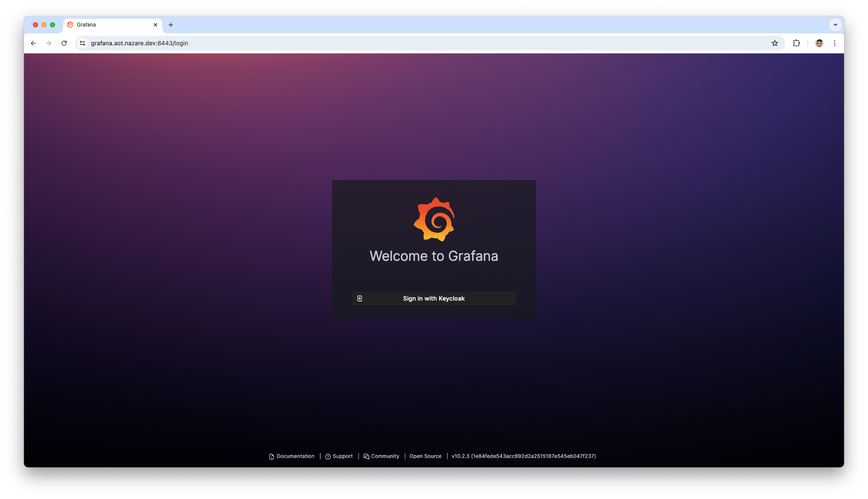
Task: Open the Open Source footer link
Action: [425, 456]
